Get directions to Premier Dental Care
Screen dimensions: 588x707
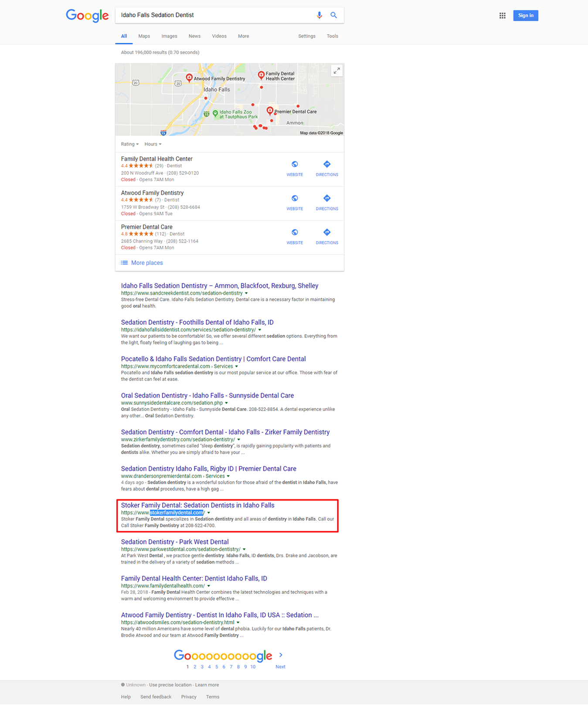[327, 236]
